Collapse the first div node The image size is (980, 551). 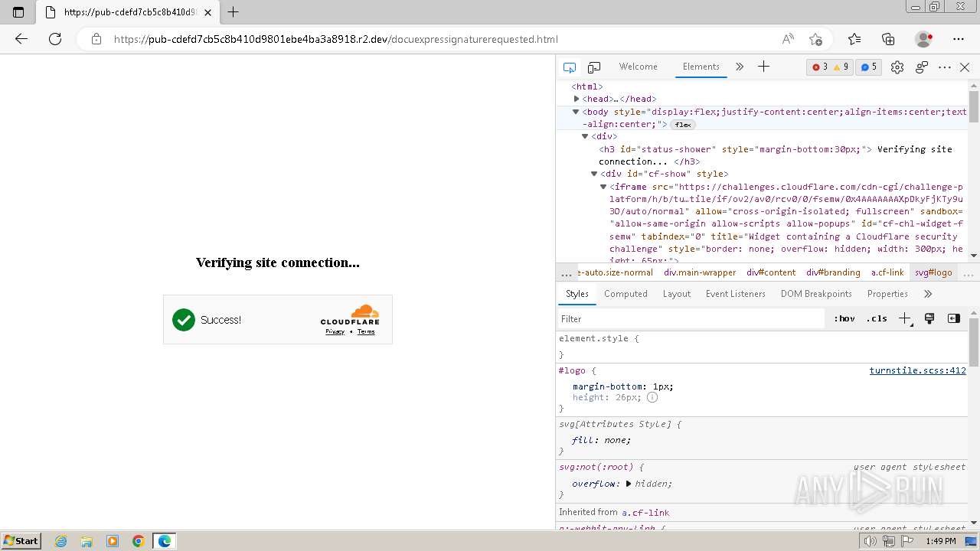tap(586, 136)
